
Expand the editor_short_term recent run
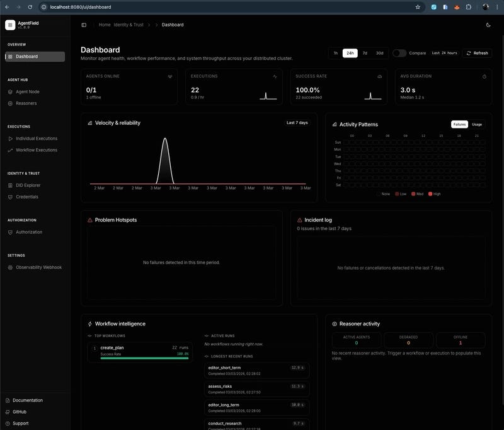point(256,371)
